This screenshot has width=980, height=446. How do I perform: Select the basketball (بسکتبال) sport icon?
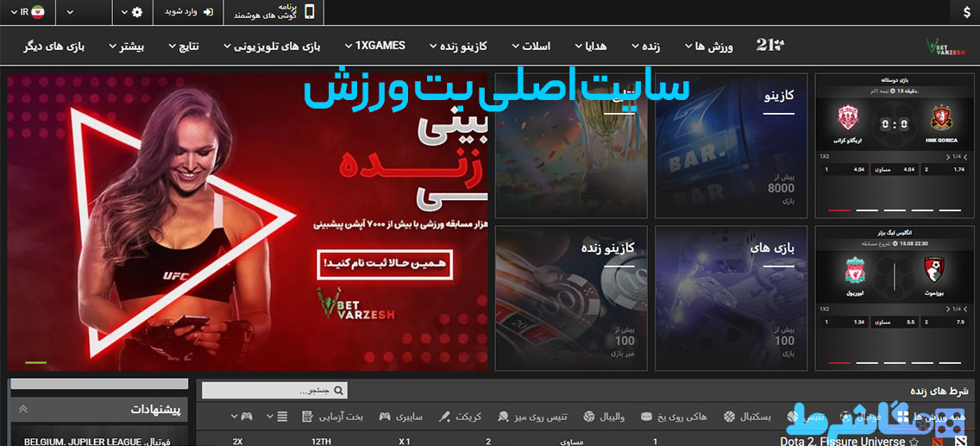pyautogui.click(x=729, y=416)
